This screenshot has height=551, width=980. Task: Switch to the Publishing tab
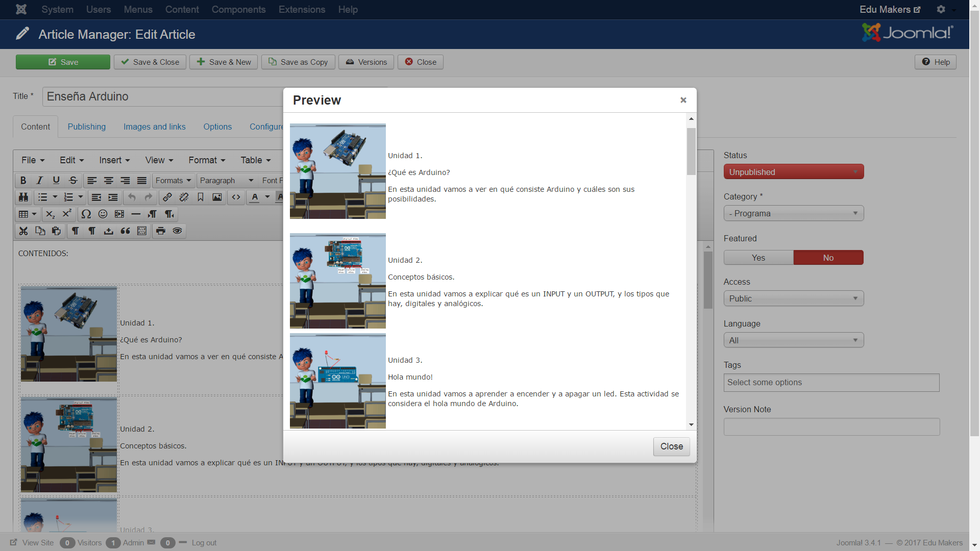(x=86, y=127)
